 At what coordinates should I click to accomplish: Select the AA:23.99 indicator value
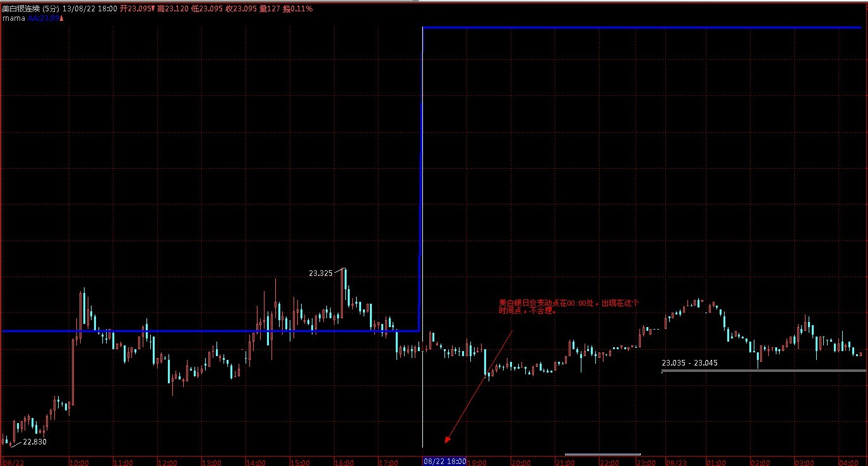pos(43,19)
